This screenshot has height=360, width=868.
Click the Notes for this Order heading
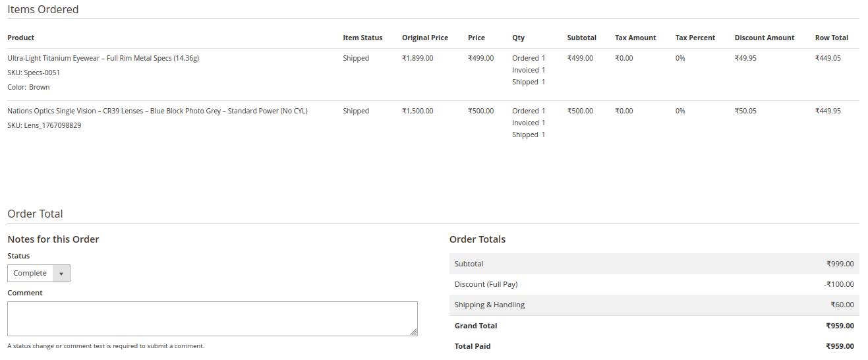[x=53, y=239]
